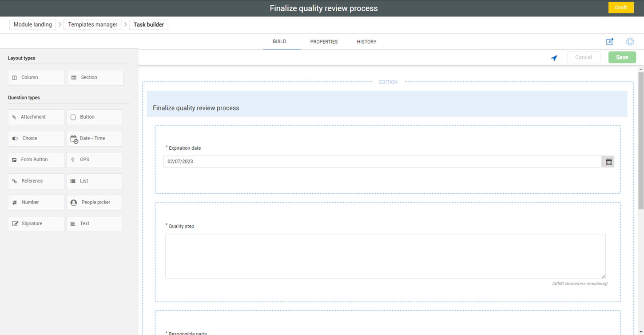Viewport: 644px width, 335px height.
Task: Click the edit pencil icon at top right
Action: click(610, 42)
